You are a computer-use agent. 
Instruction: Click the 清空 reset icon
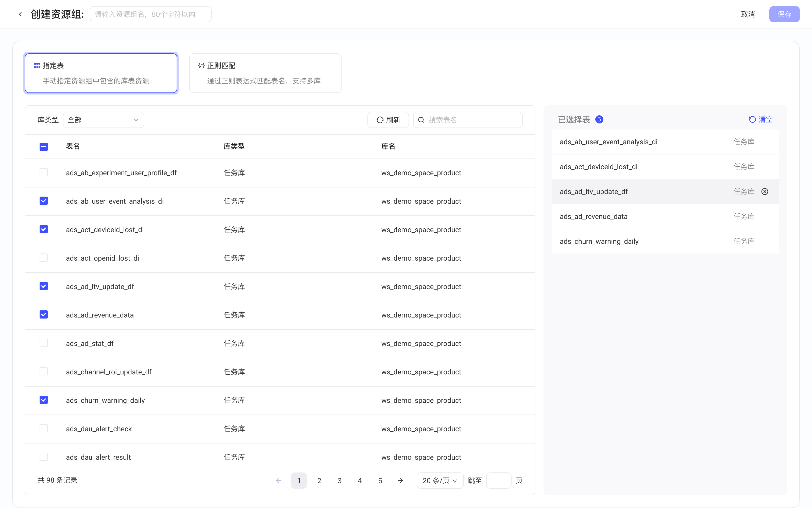(x=752, y=119)
